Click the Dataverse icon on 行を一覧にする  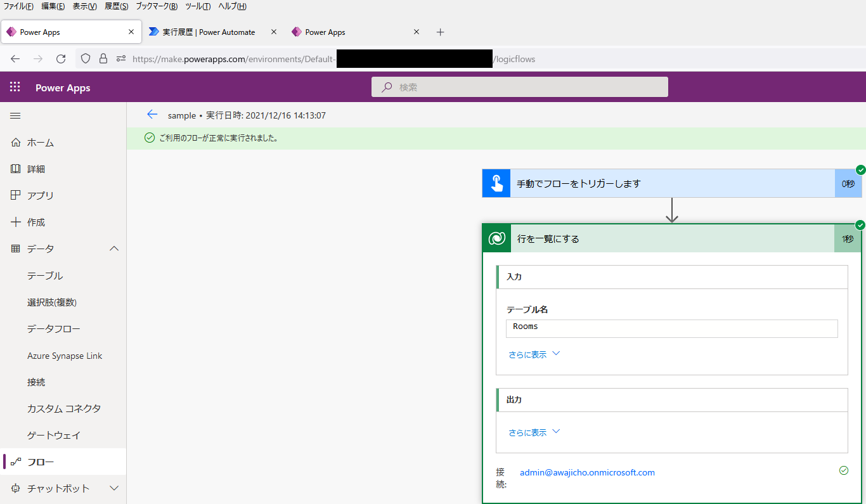click(x=496, y=238)
